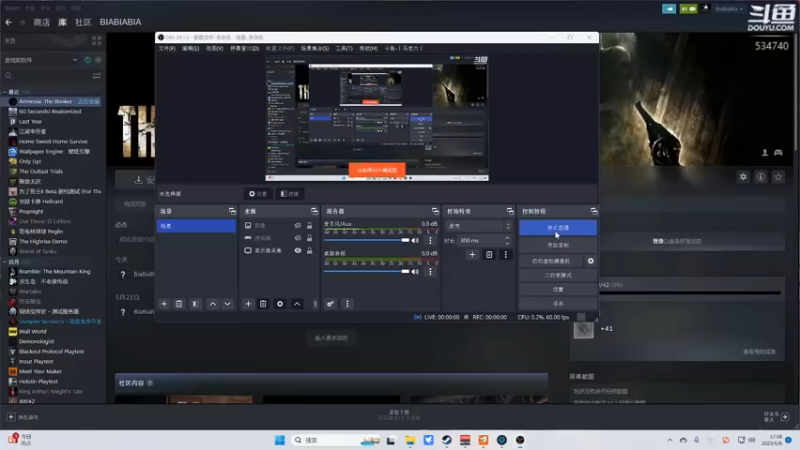Pop out the Audio Mixer dock

[x=435, y=211]
